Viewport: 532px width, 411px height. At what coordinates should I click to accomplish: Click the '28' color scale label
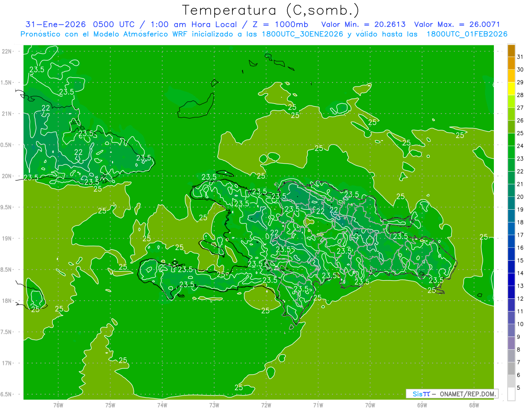coord(520,95)
